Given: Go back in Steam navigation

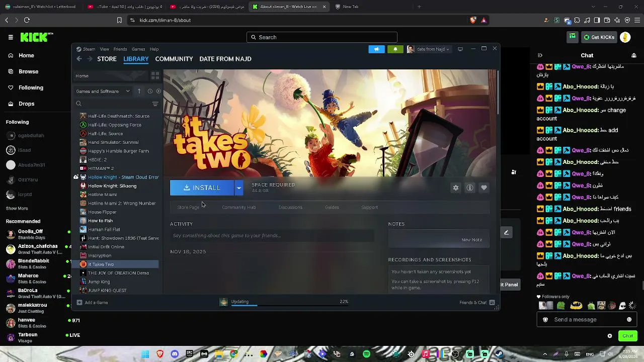Looking at the screenshot, I should tap(79, 59).
